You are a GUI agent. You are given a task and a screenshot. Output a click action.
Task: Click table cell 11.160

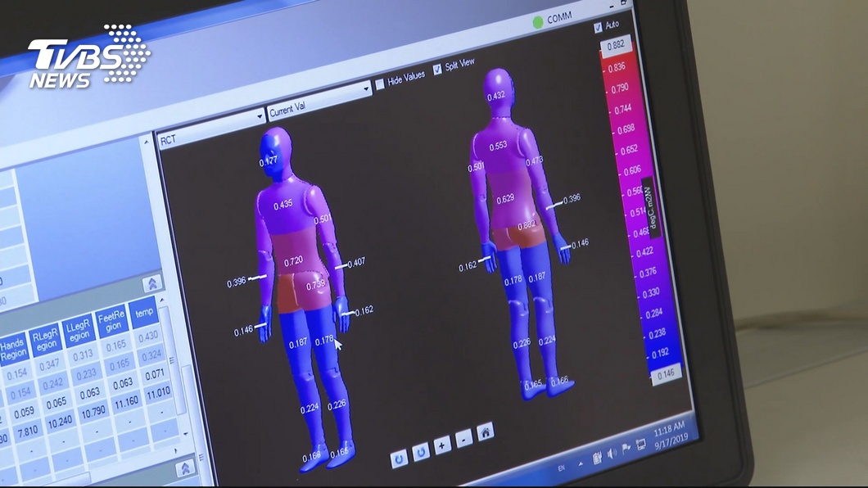click(x=126, y=403)
